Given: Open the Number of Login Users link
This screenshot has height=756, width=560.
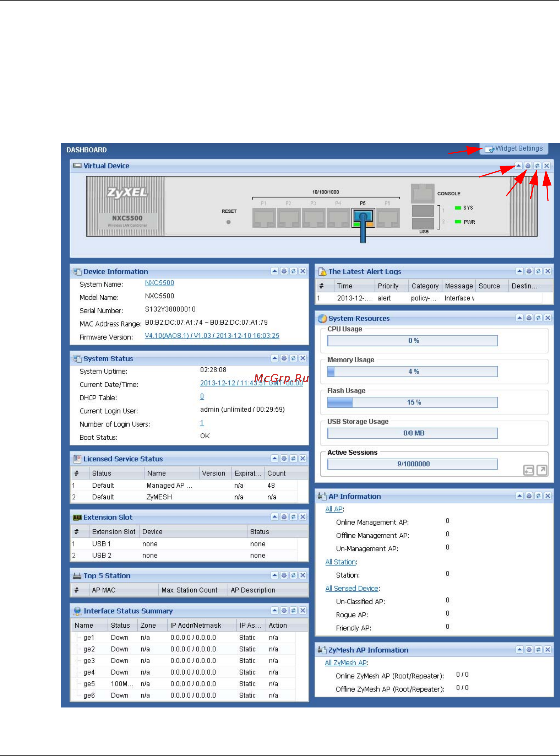Looking at the screenshot, I should 202,423.
